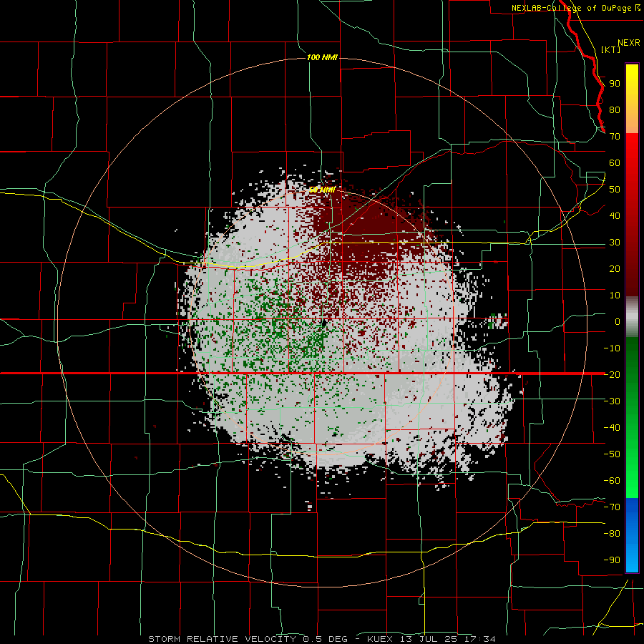Click the 60 value on the velocity scale
This screenshot has width=644, height=644.
coord(615,163)
